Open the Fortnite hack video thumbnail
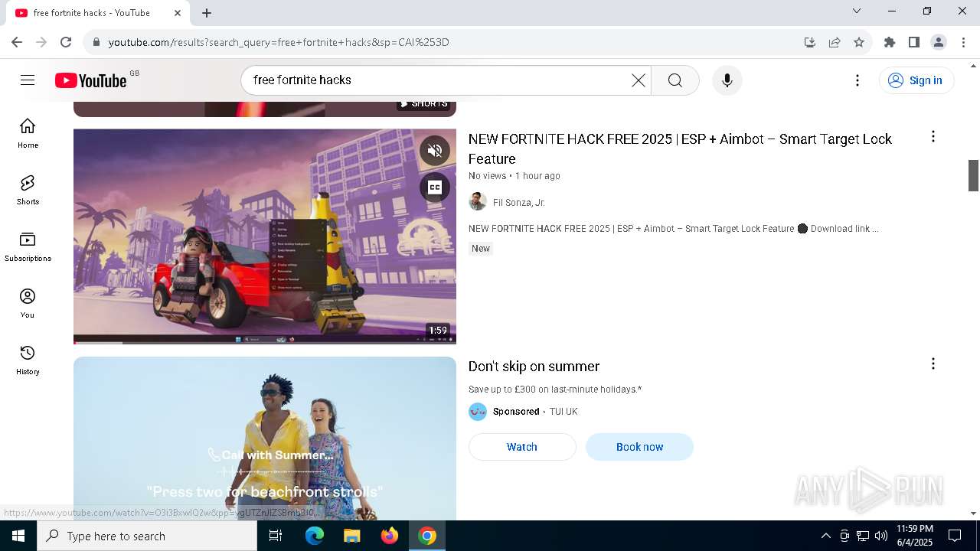Image resolution: width=980 pixels, height=551 pixels. click(265, 236)
